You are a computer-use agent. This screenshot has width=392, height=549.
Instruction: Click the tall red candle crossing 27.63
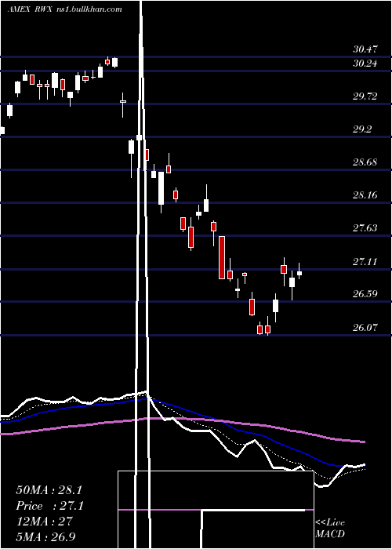[x=222, y=257]
